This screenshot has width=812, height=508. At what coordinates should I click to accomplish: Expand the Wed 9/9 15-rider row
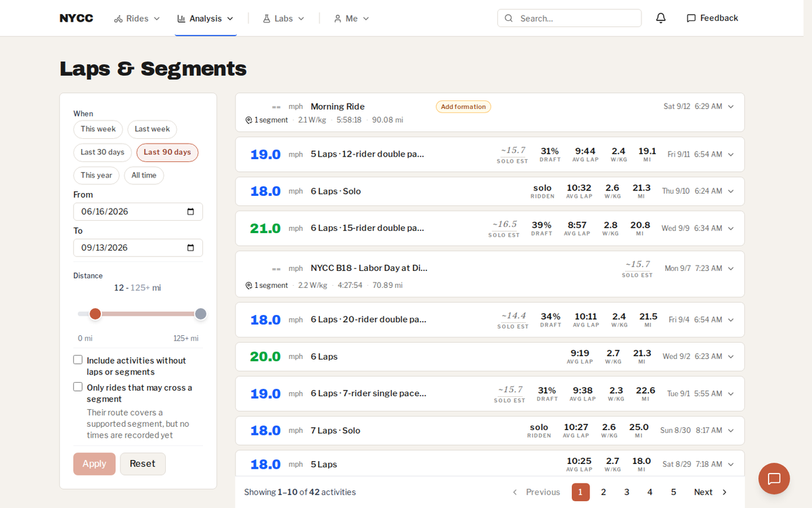731,228
